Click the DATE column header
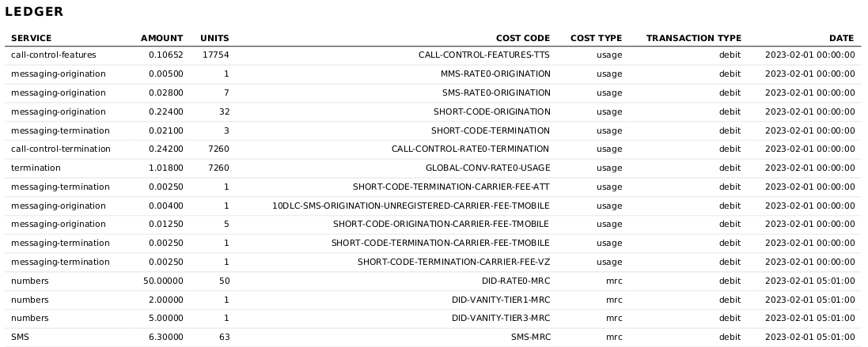868x347 pixels. [841, 38]
